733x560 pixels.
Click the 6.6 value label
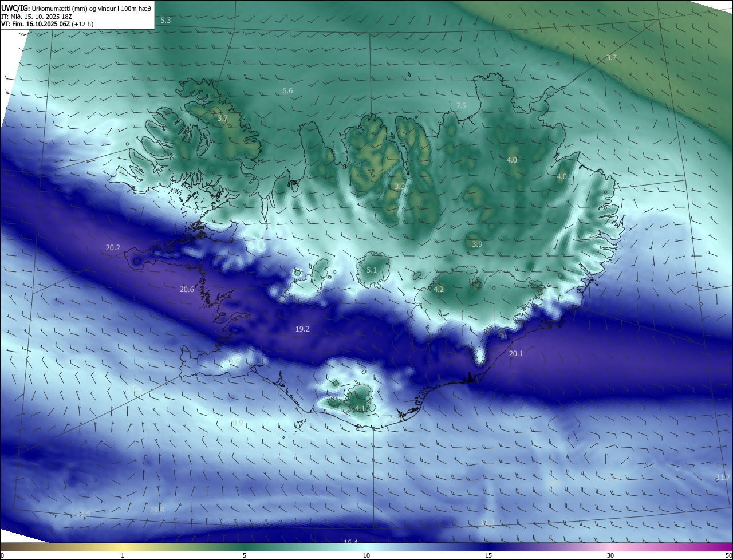(287, 91)
